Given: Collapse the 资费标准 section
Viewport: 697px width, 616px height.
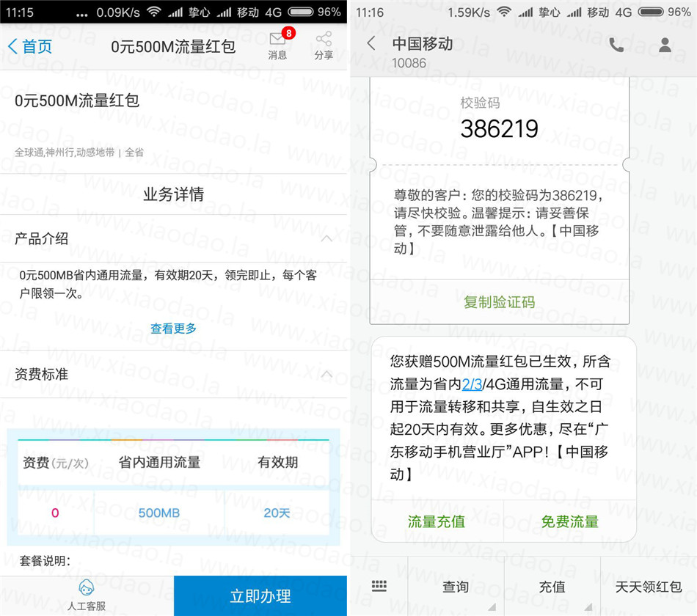Looking at the screenshot, I should [326, 374].
